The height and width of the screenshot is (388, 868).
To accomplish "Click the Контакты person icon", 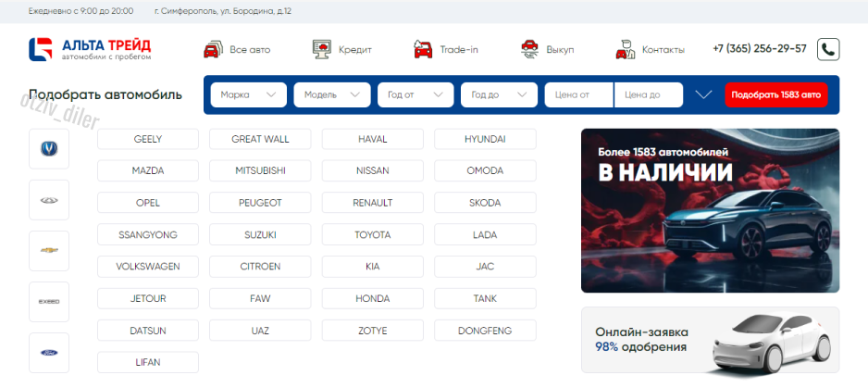I will coord(625,49).
